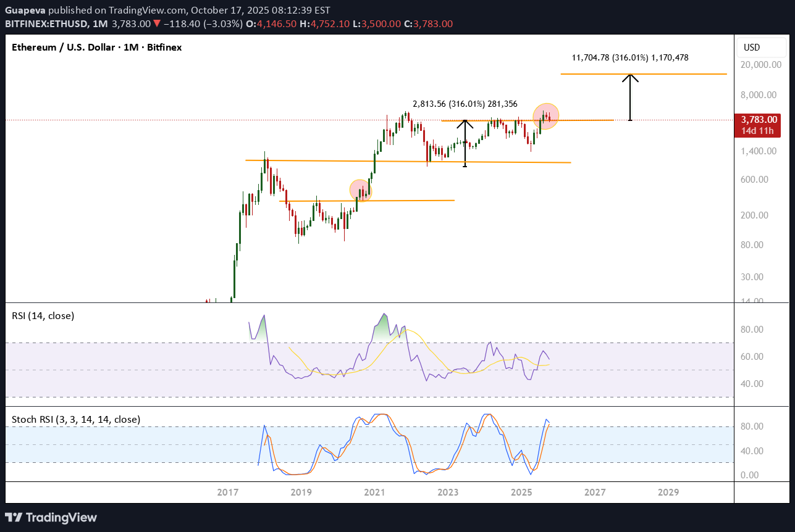The height and width of the screenshot is (532, 795).
Task: Click the BITFINEX:ETHUSD symbol text in header
Action: (x=46, y=23)
